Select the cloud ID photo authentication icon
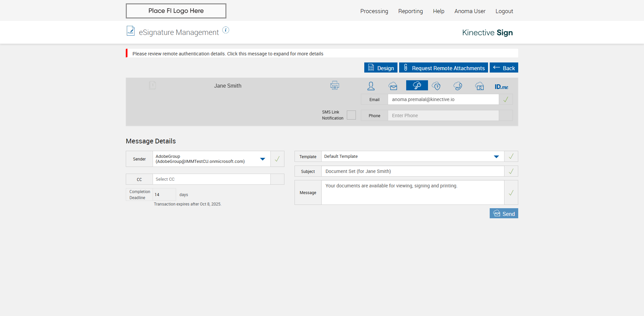This screenshot has height=316, width=644. [480, 86]
